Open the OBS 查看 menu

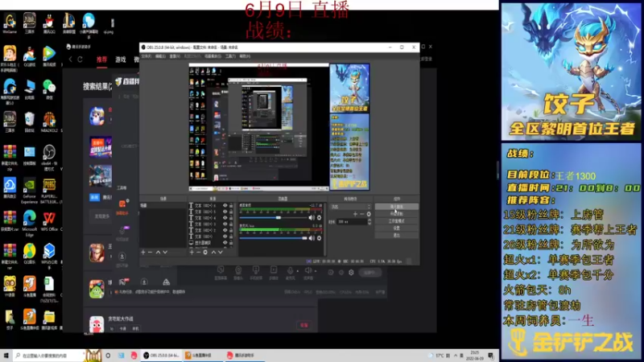click(175, 56)
